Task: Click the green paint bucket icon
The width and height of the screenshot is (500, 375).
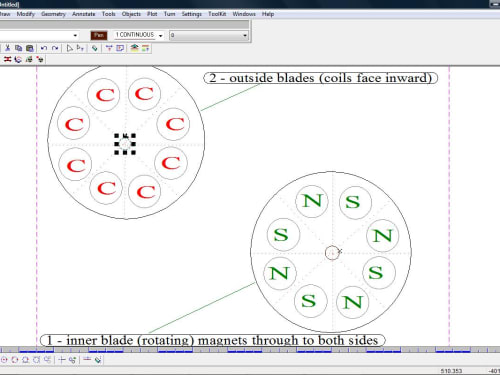Action: coord(95,48)
